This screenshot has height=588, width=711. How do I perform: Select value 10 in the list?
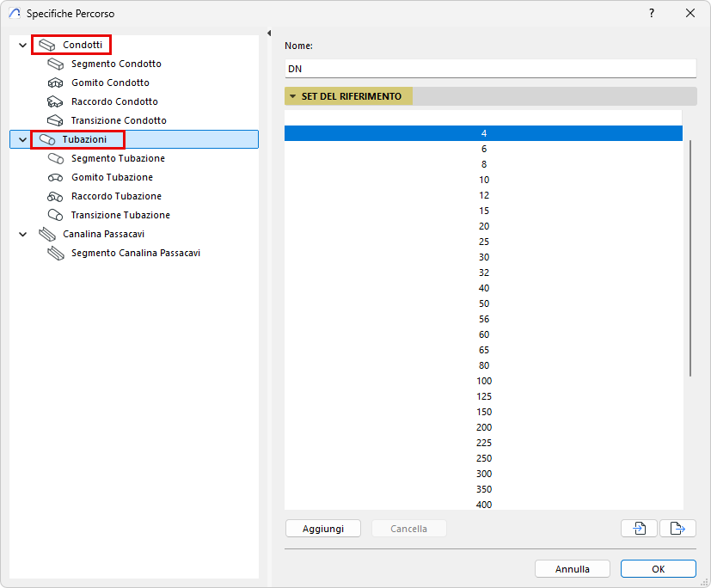click(483, 180)
